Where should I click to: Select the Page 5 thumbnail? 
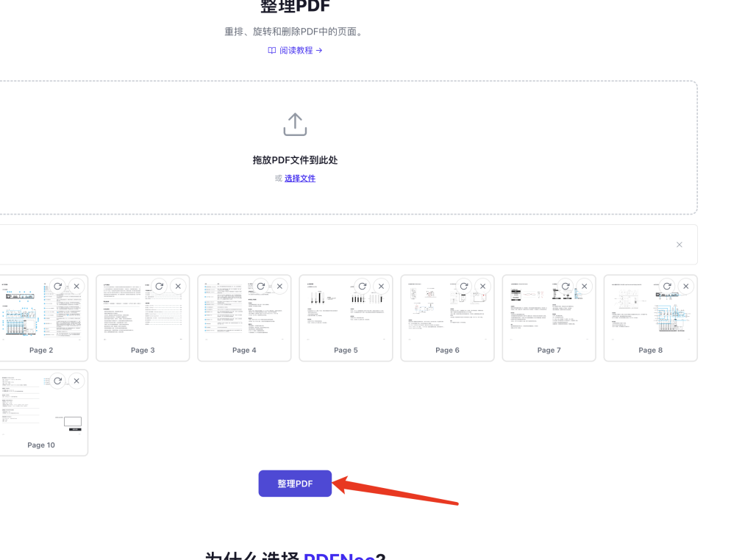(346, 318)
